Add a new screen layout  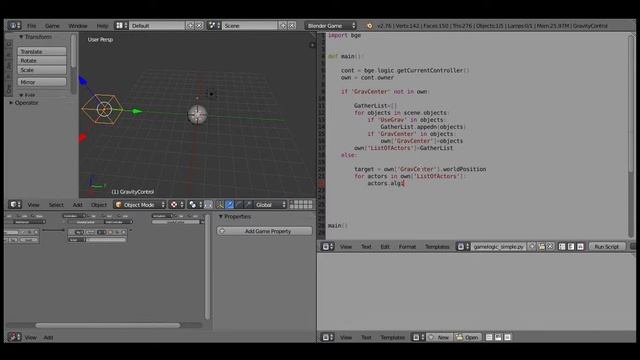point(190,25)
